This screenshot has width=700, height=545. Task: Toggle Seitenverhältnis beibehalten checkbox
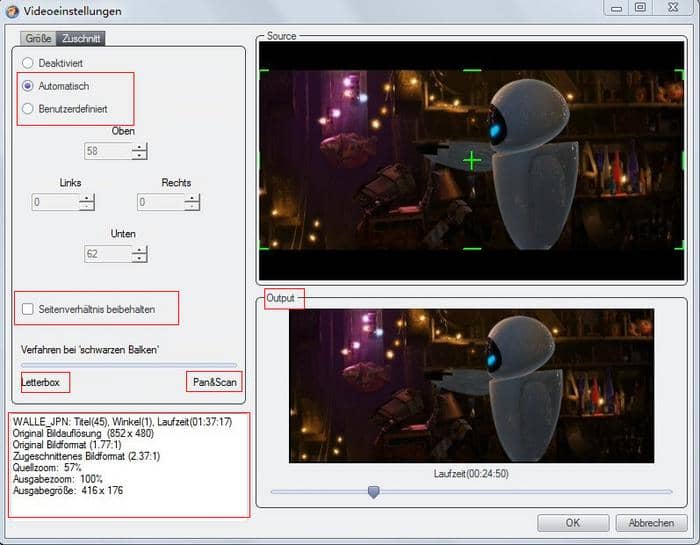[x=28, y=309]
